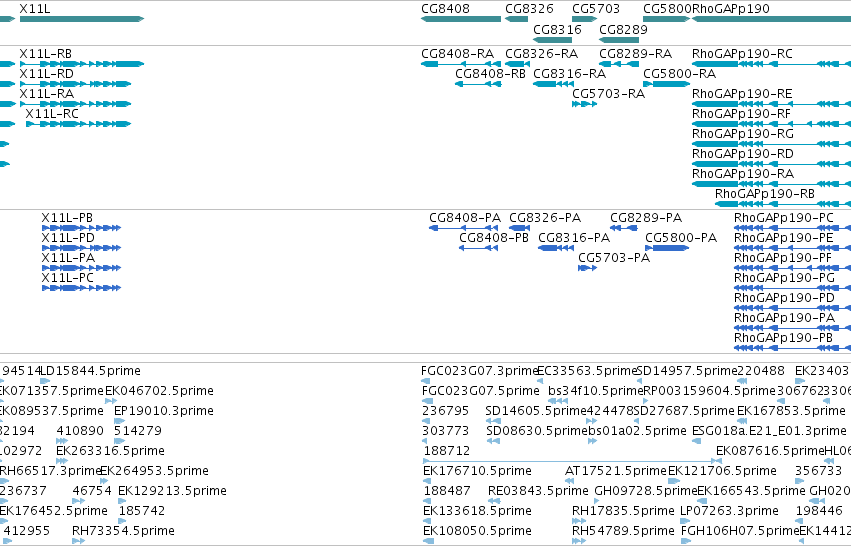Click protein CG5703-PA
The image size is (851, 546).
pos(587,268)
